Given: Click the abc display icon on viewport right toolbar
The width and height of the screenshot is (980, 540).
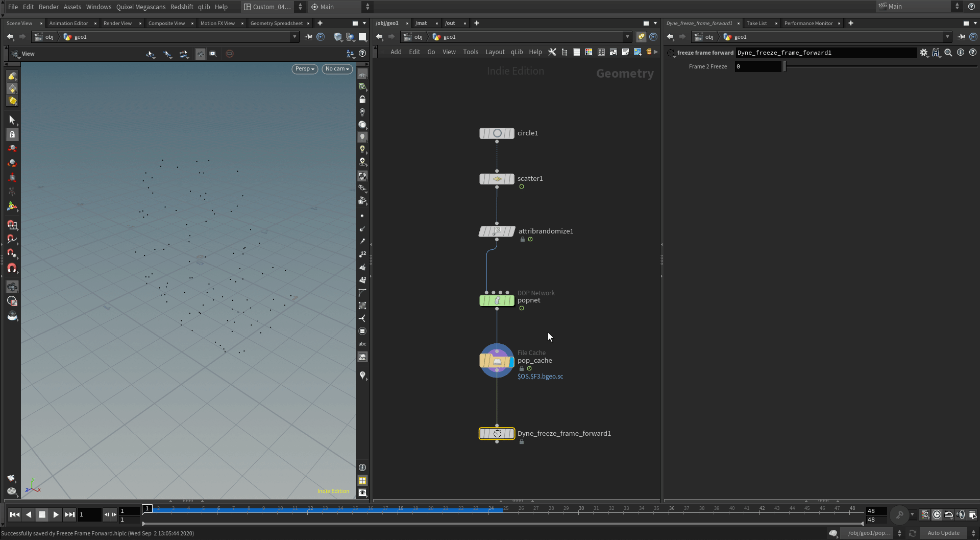Looking at the screenshot, I should click(x=362, y=344).
